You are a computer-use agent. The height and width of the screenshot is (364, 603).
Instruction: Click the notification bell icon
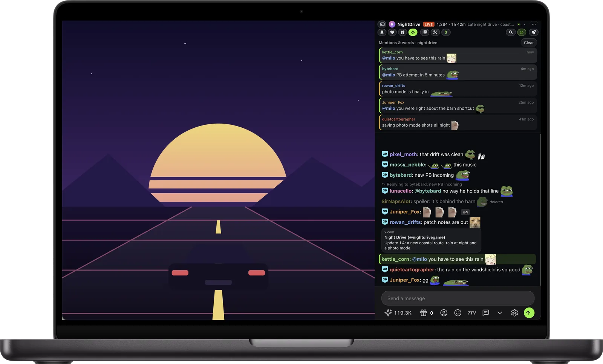click(382, 32)
